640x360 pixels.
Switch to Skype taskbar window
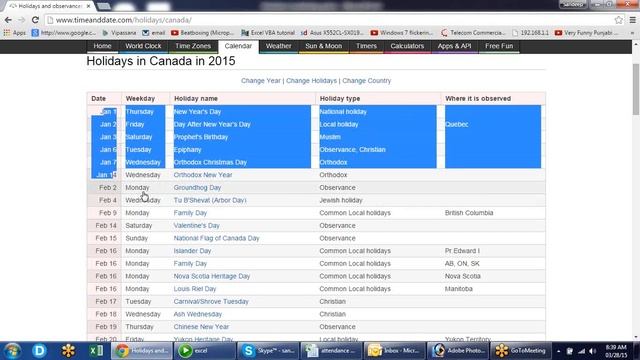(x=268, y=351)
